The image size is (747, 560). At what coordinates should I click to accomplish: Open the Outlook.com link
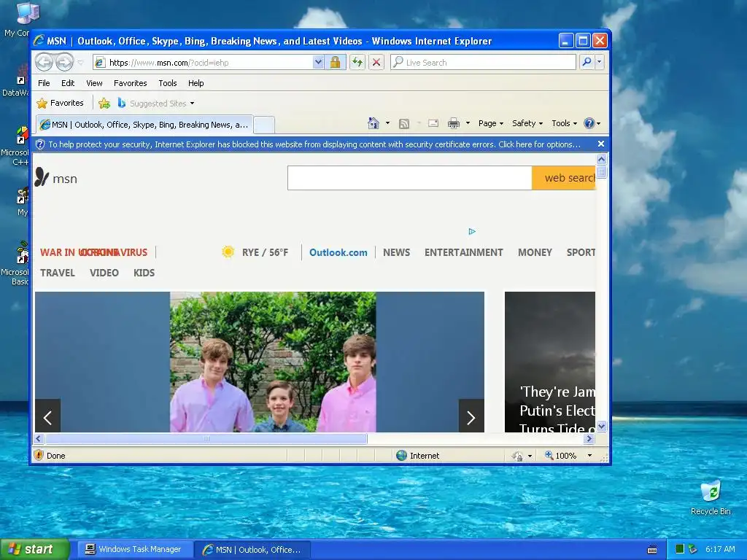(x=338, y=252)
